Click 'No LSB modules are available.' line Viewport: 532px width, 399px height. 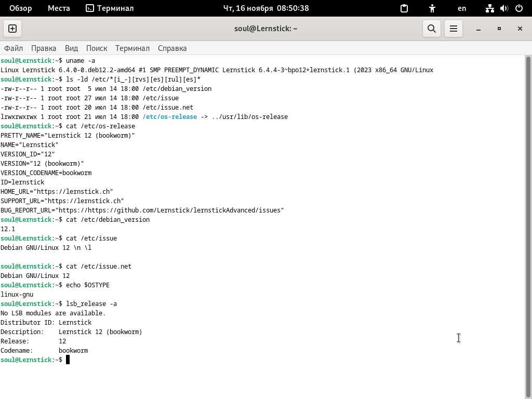coord(53,313)
